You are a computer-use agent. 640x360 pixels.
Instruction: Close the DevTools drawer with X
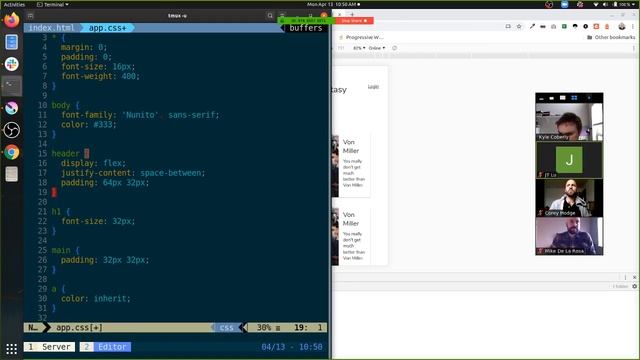point(634,277)
